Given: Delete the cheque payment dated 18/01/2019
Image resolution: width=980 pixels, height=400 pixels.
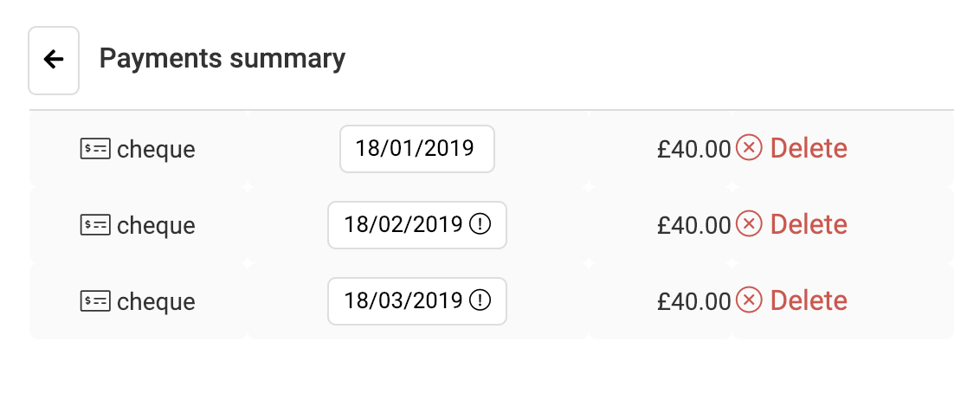Looking at the screenshot, I should coord(791,149).
